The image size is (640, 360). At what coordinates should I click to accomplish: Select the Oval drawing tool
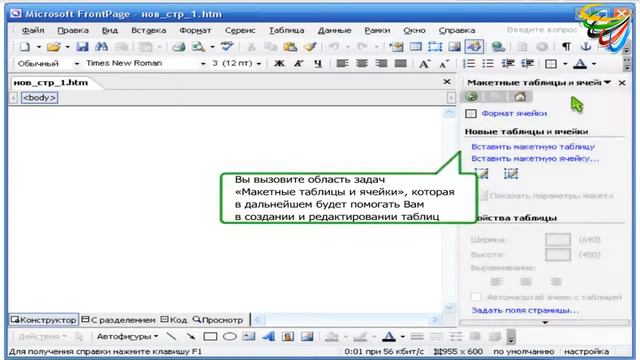(230, 336)
